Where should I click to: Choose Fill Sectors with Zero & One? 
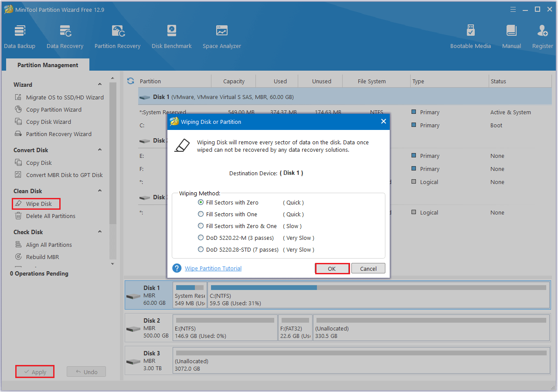pos(201,226)
